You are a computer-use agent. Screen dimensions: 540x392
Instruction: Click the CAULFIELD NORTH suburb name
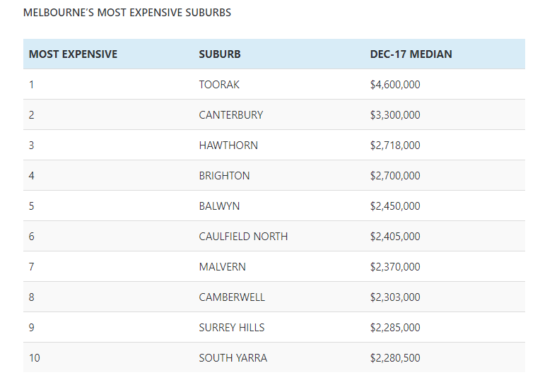[243, 237]
